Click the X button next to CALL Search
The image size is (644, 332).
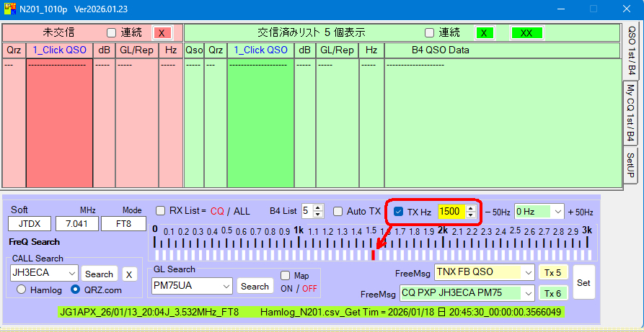tap(128, 274)
